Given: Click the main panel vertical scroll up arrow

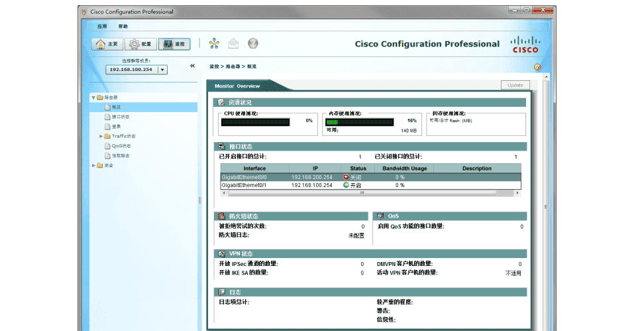Looking at the screenshot, I should [x=546, y=77].
